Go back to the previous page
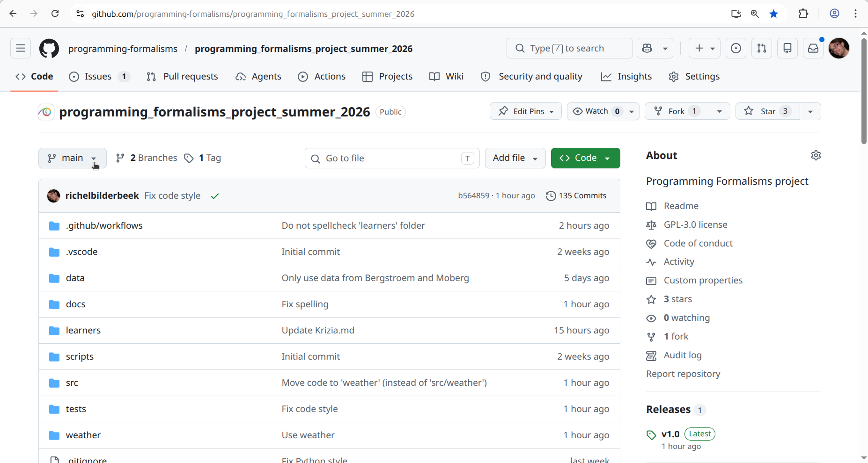The width and height of the screenshot is (868, 463). (13, 14)
